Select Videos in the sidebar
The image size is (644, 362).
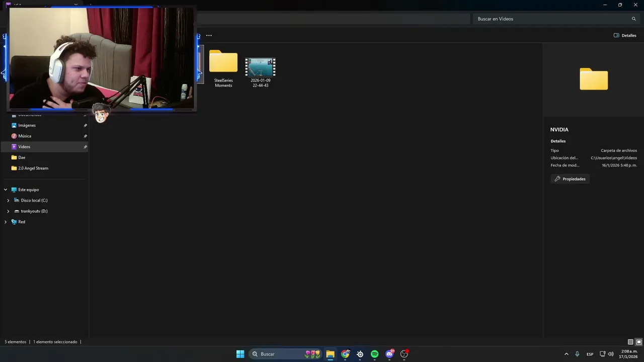(x=45, y=147)
